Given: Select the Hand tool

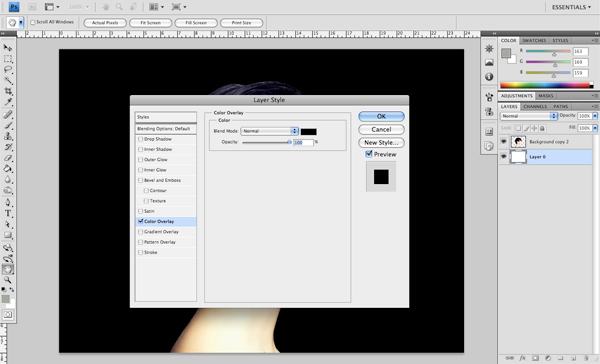Looking at the screenshot, I should (8, 269).
